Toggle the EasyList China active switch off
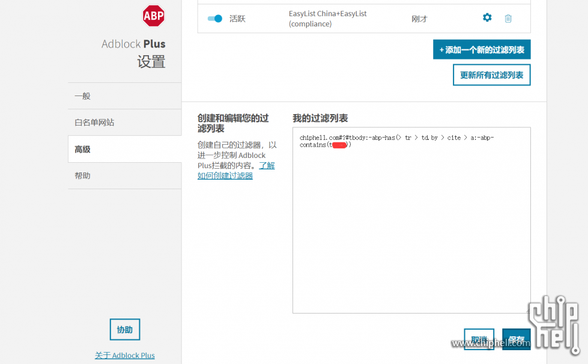This screenshot has width=588, height=364. point(215,19)
